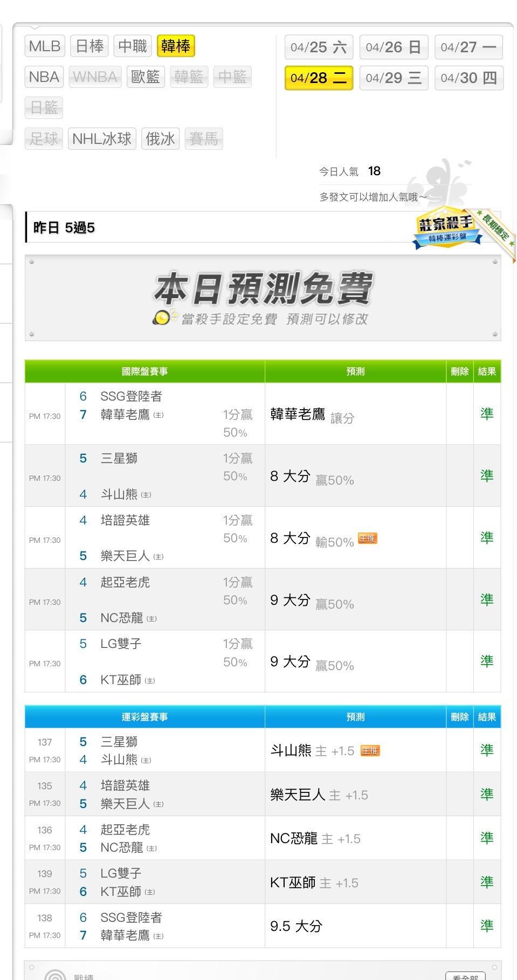
Task: Click 昨日 5過5 heading
Action: click(64, 227)
